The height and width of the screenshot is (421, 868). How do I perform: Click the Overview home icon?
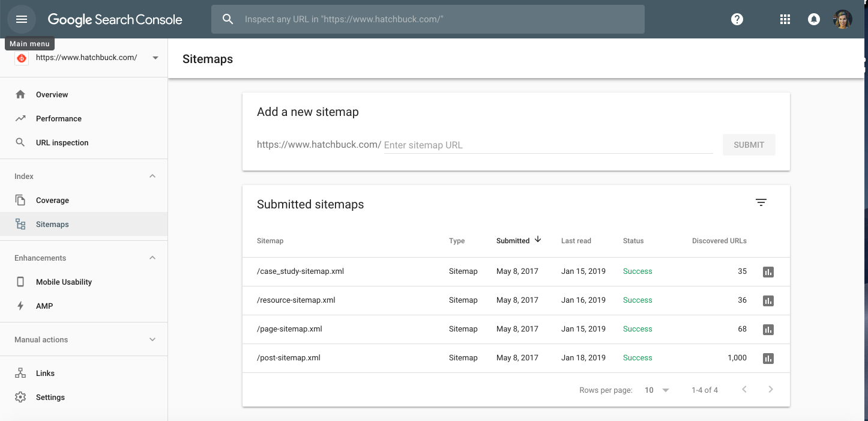20,94
